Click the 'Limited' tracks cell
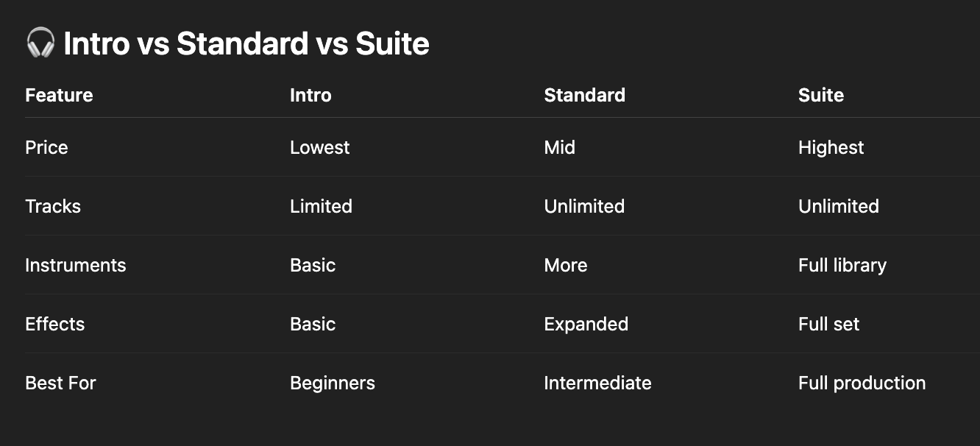Image resolution: width=980 pixels, height=446 pixels. 321,206
